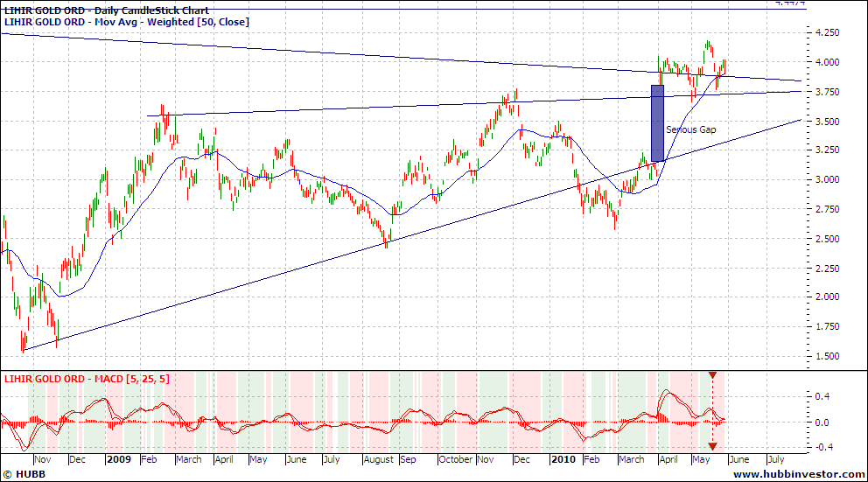
Task: Click the July label after 2009 on the time axis
Action: click(332, 459)
